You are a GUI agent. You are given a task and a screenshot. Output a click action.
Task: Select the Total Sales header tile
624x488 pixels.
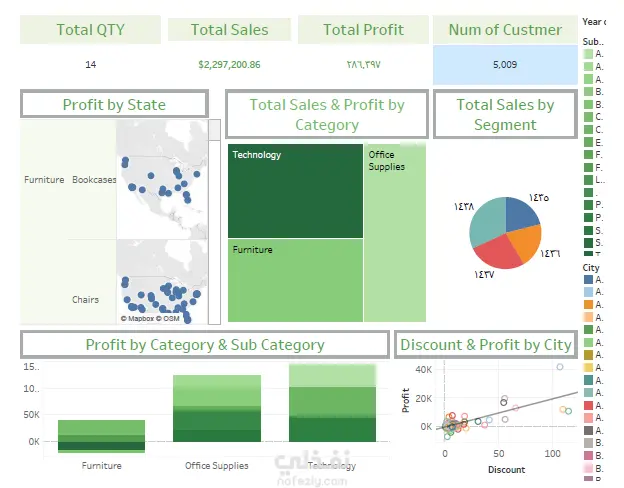click(x=229, y=29)
